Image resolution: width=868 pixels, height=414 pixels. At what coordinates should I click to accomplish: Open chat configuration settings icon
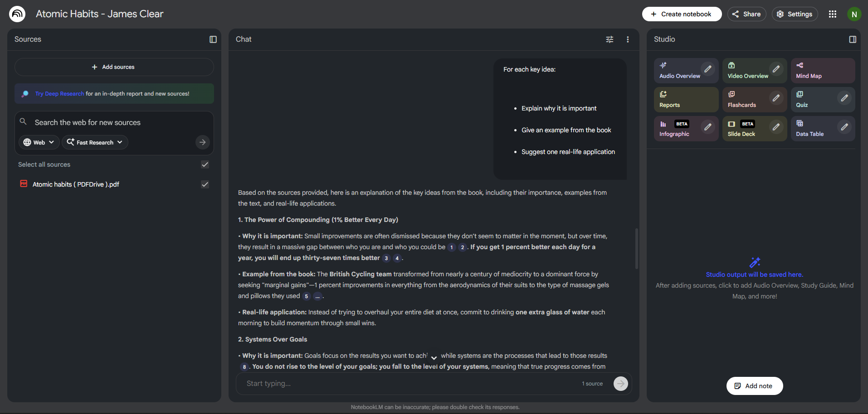610,39
